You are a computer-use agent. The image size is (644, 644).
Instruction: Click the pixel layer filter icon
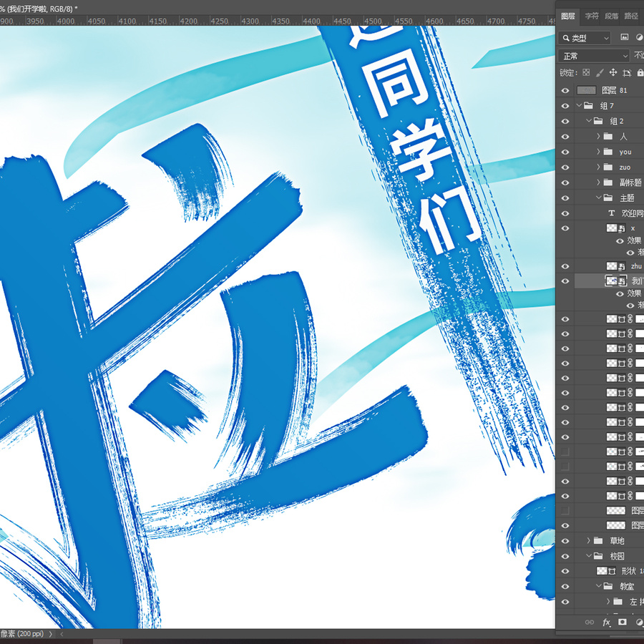[624, 37]
